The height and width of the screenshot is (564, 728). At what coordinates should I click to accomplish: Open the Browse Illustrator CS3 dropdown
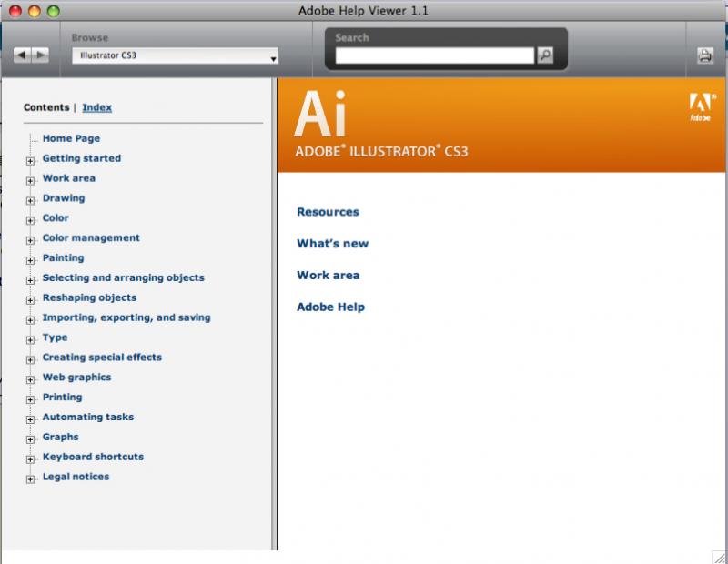[x=175, y=55]
